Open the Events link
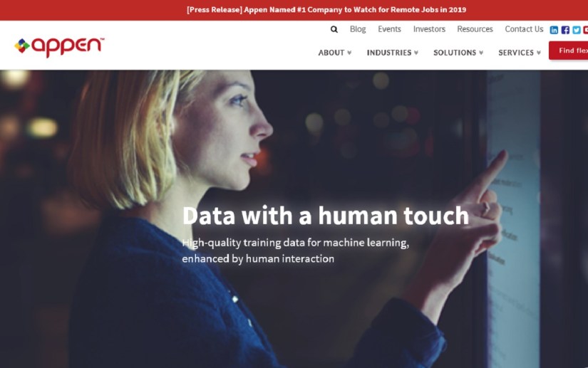 389,29
